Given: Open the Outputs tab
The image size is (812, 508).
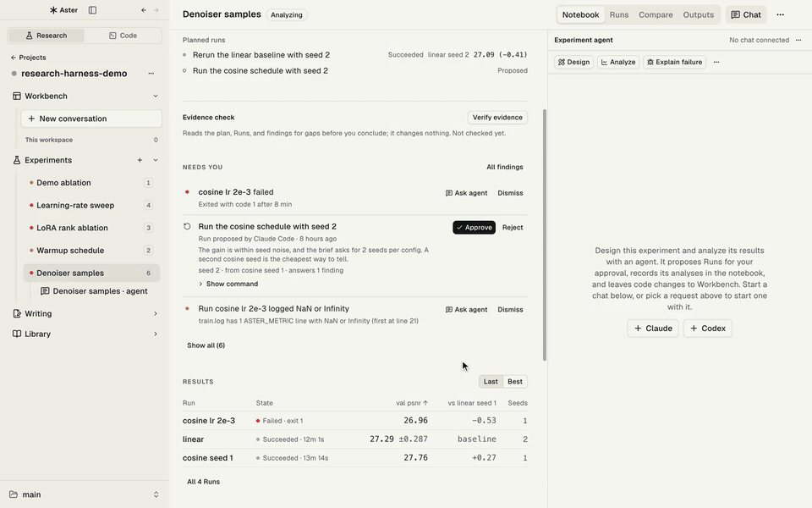Looking at the screenshot, I should (698, 14).
